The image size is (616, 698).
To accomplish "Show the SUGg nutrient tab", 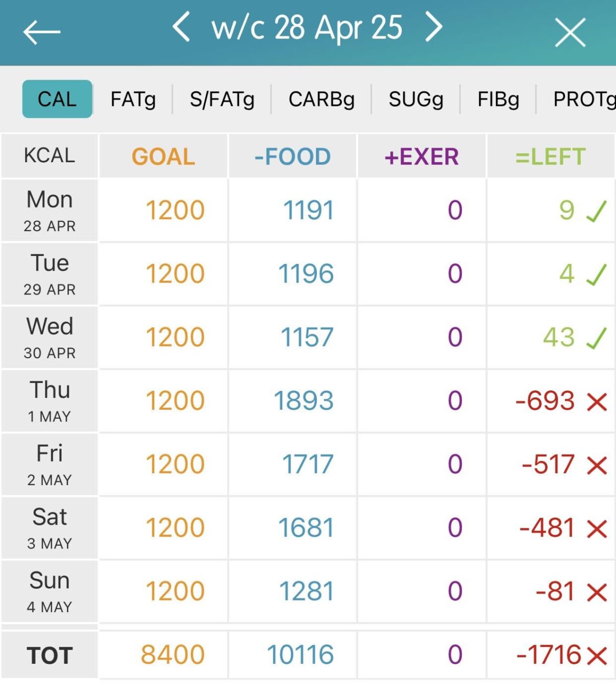I will click(415, 99).
